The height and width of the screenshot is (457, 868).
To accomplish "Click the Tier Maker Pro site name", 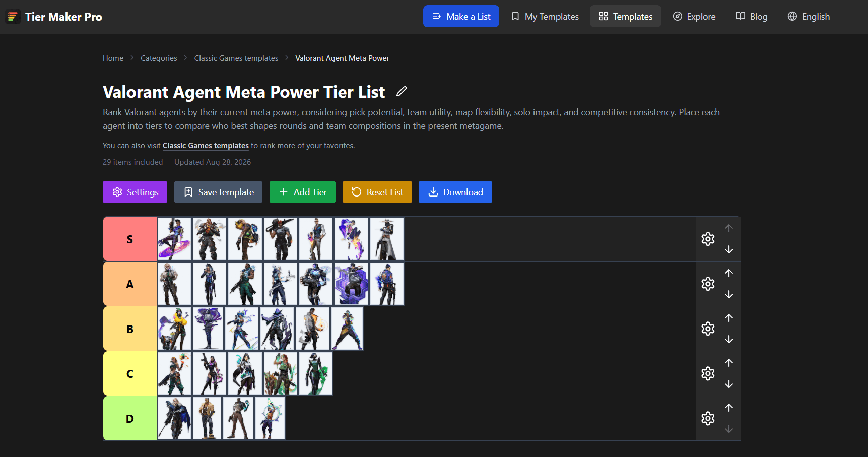I will [63, 17].
